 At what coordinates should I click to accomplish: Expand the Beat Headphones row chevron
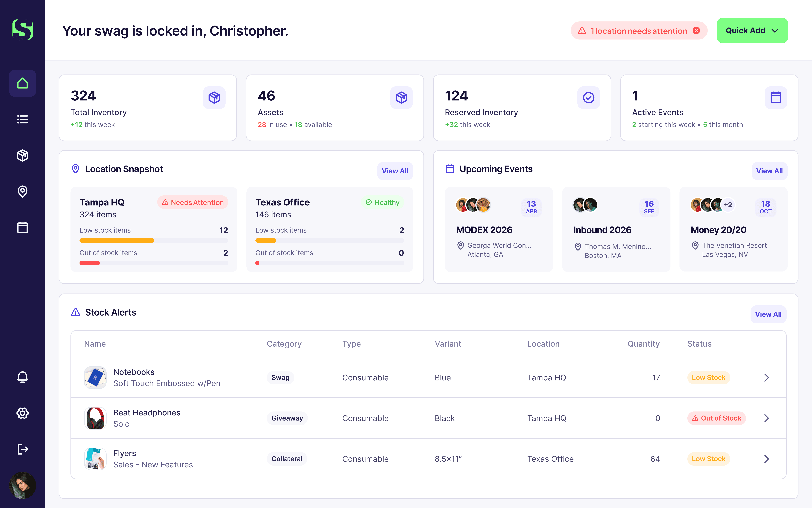click(766, 418)
